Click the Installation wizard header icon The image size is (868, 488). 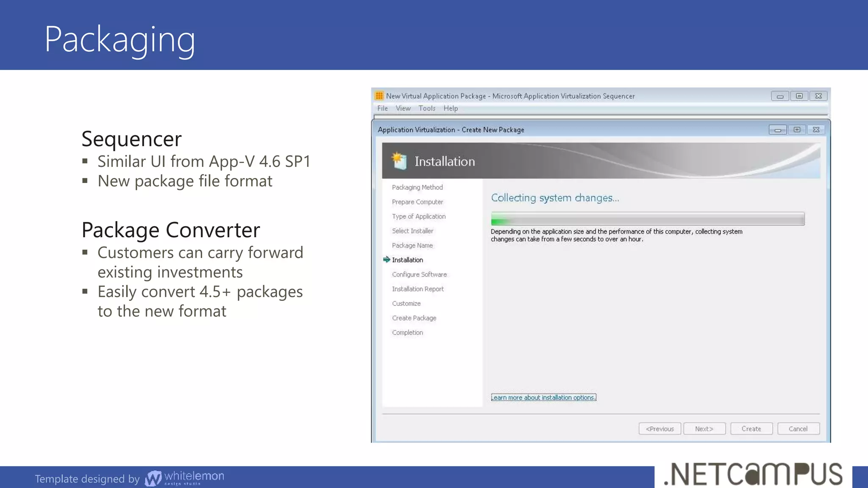point(399,161)
